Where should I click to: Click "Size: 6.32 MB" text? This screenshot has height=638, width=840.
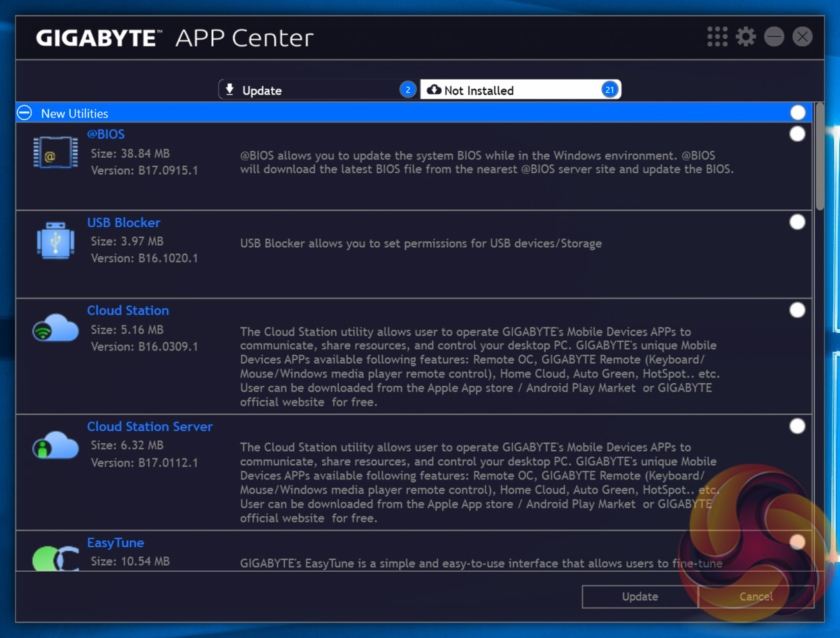(x=127, y=446)
